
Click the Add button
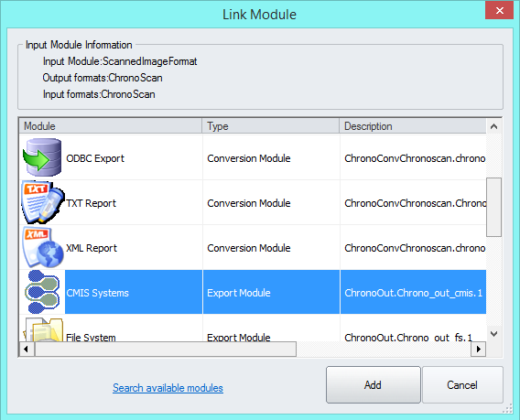pos(374,385)
